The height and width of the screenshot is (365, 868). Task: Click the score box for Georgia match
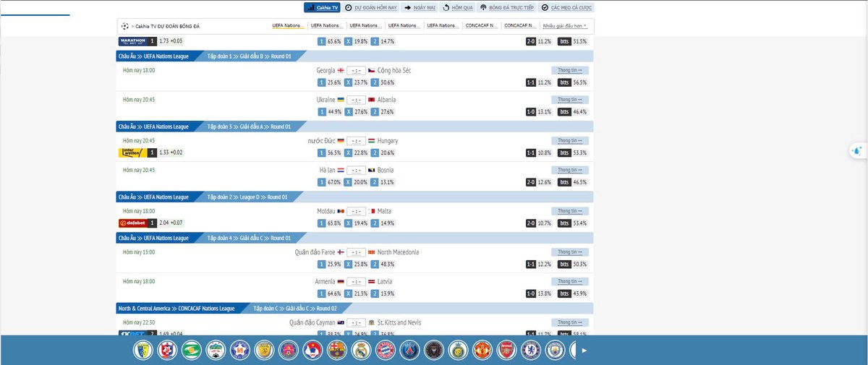pyautogui.click(x=355, y=70)
